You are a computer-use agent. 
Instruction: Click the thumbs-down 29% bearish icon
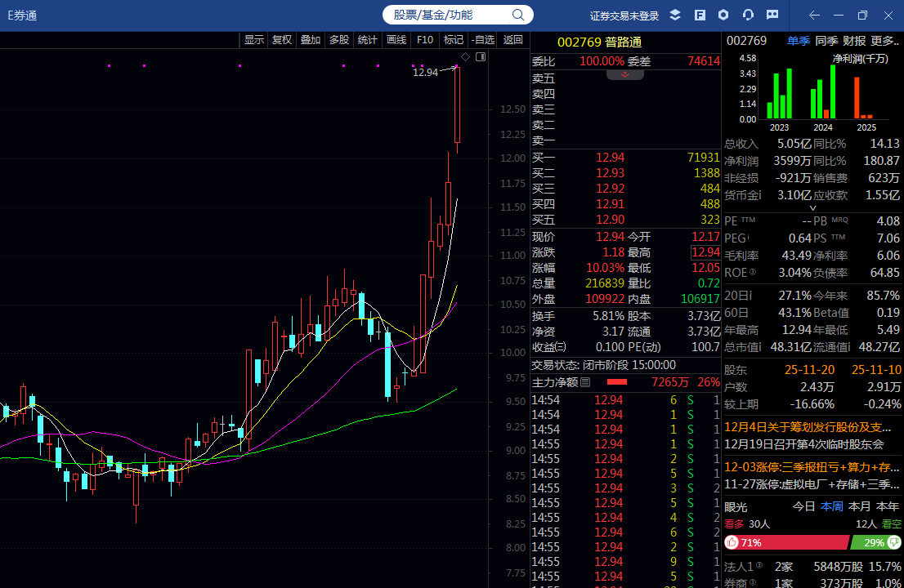(x=894, y=542)
